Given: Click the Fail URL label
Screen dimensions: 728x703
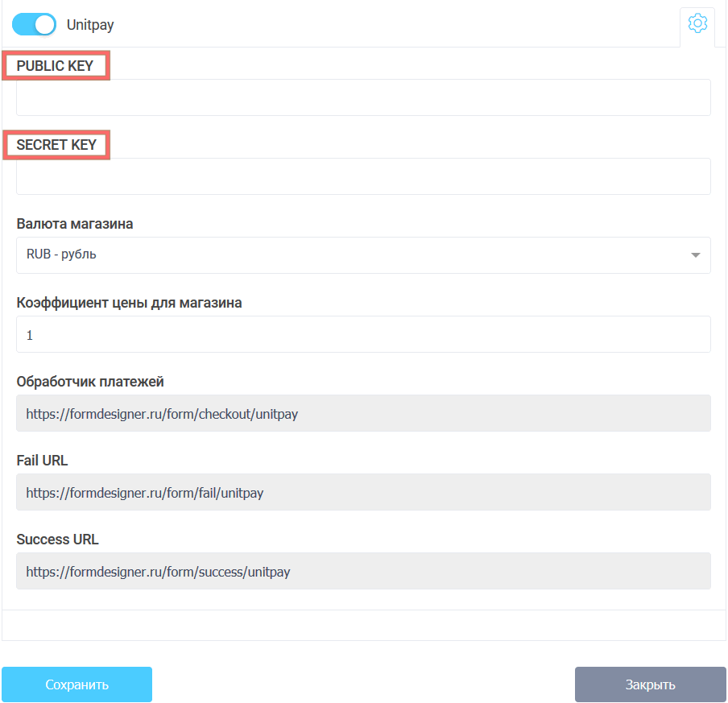Looking at the screenshot, I should 42,461.
